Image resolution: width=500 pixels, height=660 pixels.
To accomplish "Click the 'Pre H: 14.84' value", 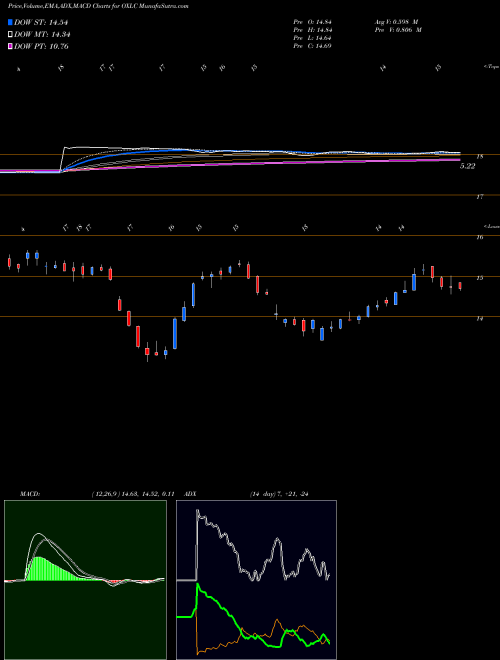I will pyautogui.click(x=313, y=29).
